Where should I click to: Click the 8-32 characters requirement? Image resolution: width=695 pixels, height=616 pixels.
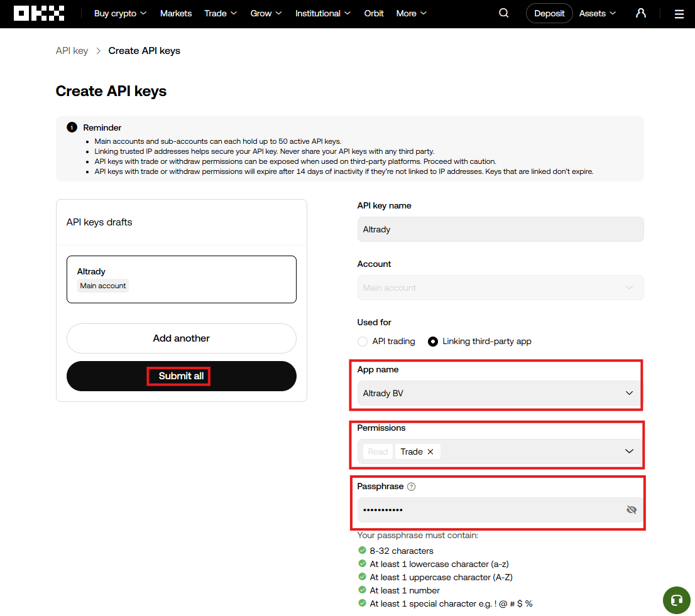click(x=402, y=551)
